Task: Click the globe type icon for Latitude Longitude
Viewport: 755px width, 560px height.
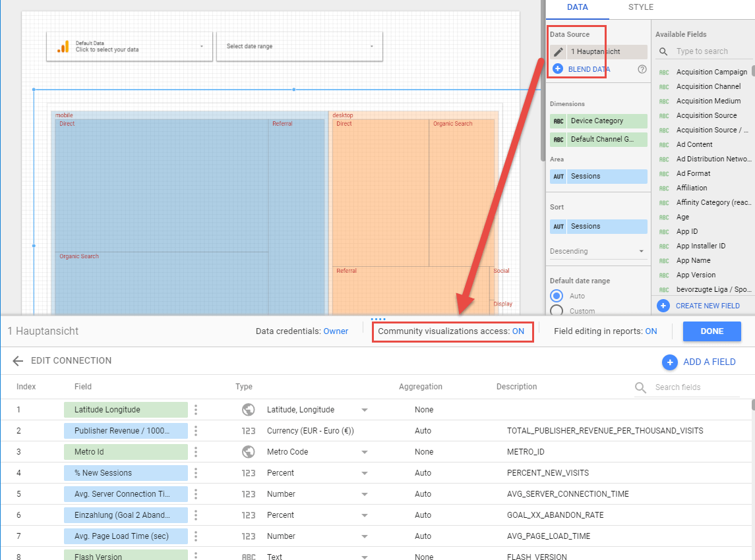Action: (248, 409)
